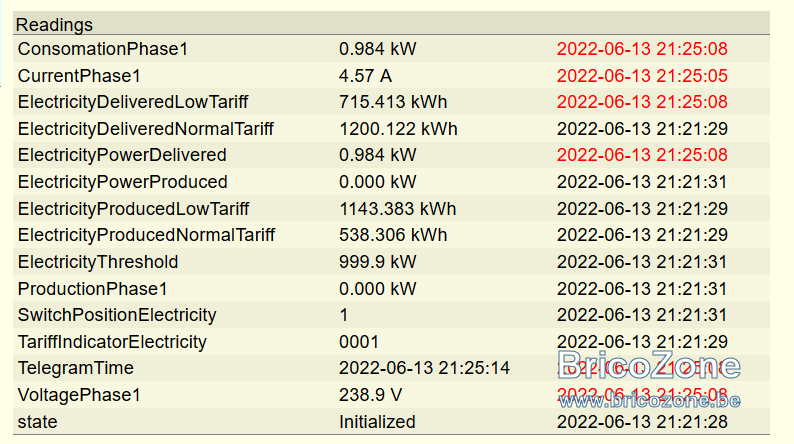Click the BricoZone watermark logo
This screenshot has width=794, height=444.
click(649, 365)
